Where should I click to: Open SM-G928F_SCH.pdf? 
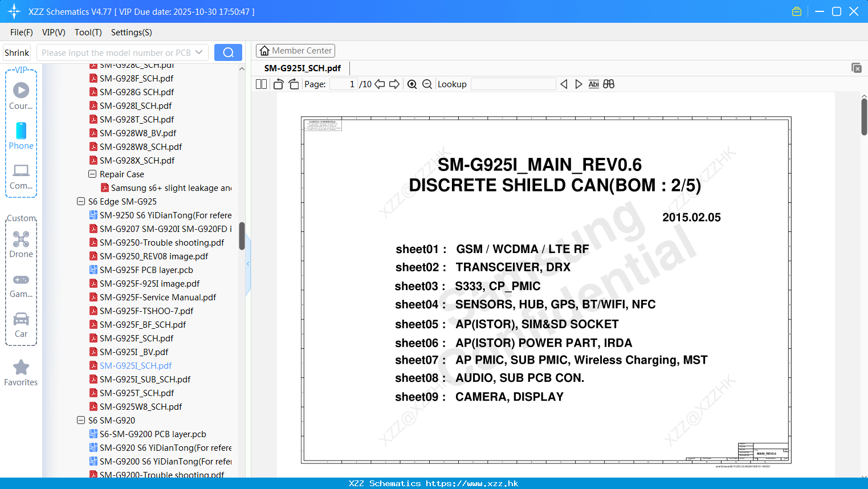[x=136, y=78]
